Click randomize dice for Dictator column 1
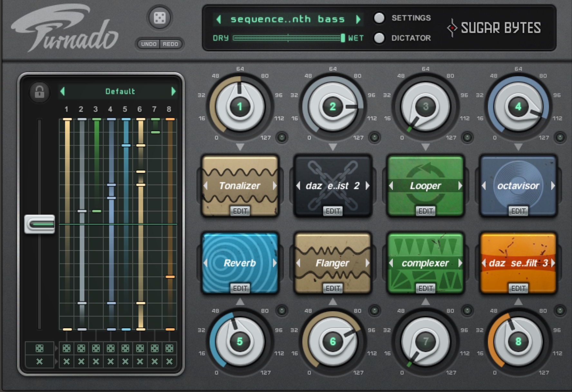Screen dimensions: 572x392 click(67, 348)
